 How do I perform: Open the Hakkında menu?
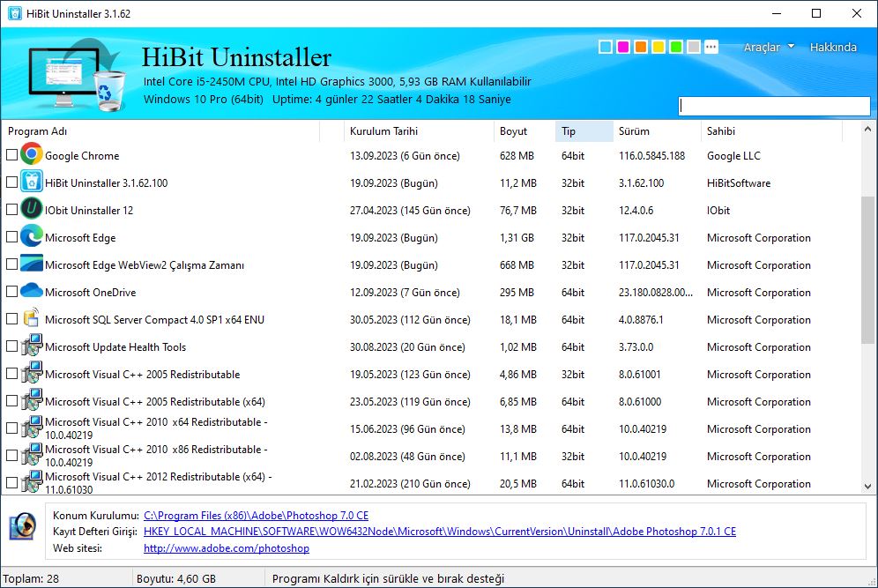coord(833,47)
